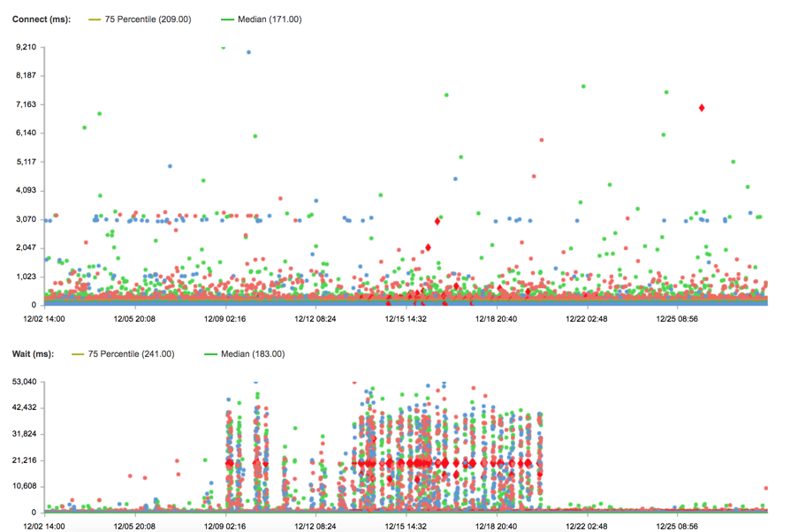Click the Connect chart y-axis label 8,187
The height and width of the screenshot is (532, 798).
click(x=27, y=75)
